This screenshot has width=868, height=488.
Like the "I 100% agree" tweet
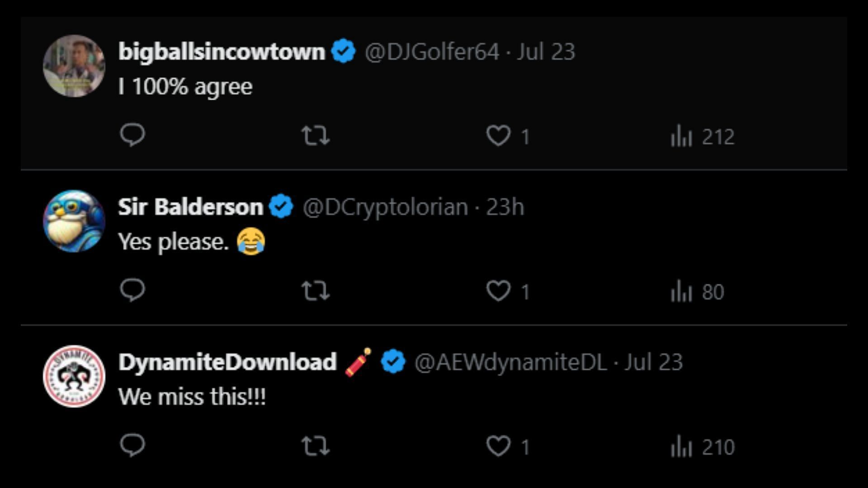[508, 136]
